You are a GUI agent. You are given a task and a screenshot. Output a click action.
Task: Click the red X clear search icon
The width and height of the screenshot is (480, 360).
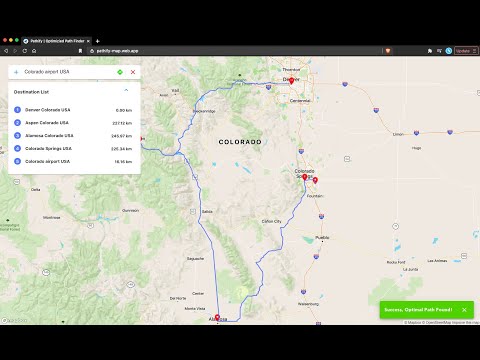tap(133, 72)
